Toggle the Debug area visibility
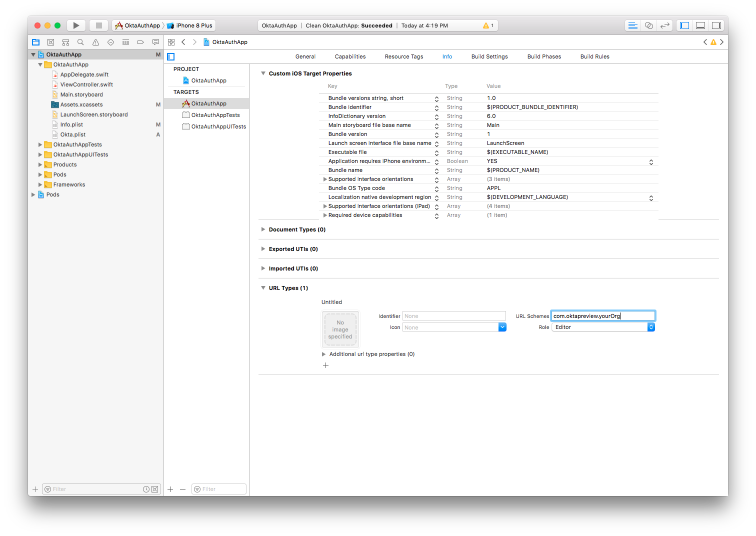The height and width of the screenshot is (536, 756). pyautogui.click(x=700, y=25)
